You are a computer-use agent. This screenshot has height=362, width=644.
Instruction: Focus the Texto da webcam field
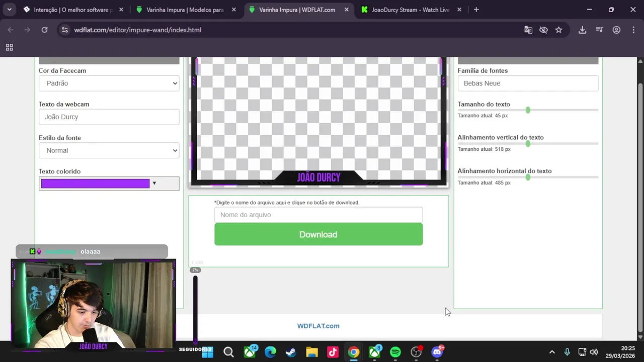(x=109, y=117)
